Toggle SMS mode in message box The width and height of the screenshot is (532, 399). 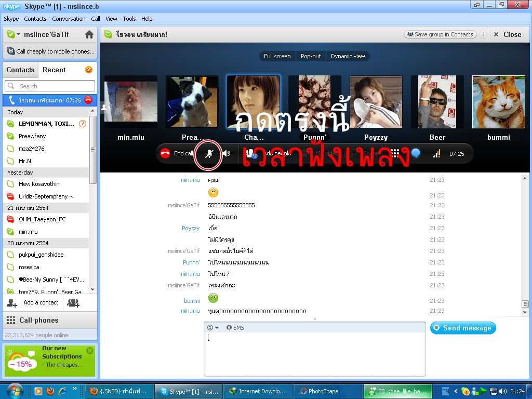click(235, 327)
